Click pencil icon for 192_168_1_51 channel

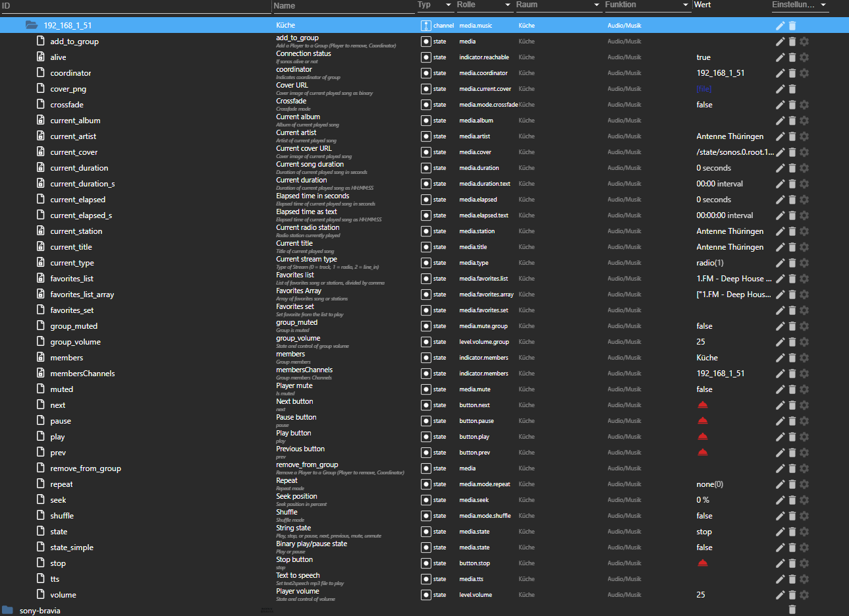(x=780, y=26)
